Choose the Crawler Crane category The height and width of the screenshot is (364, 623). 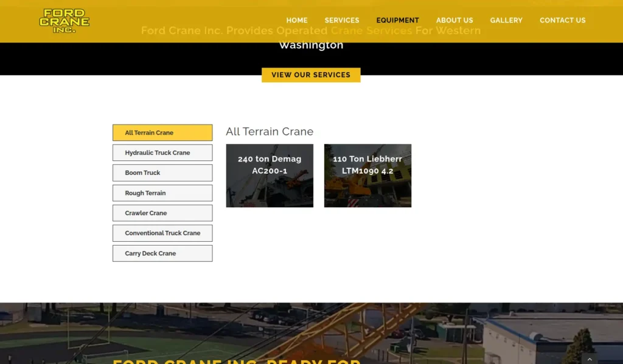[x=162, y=213]
